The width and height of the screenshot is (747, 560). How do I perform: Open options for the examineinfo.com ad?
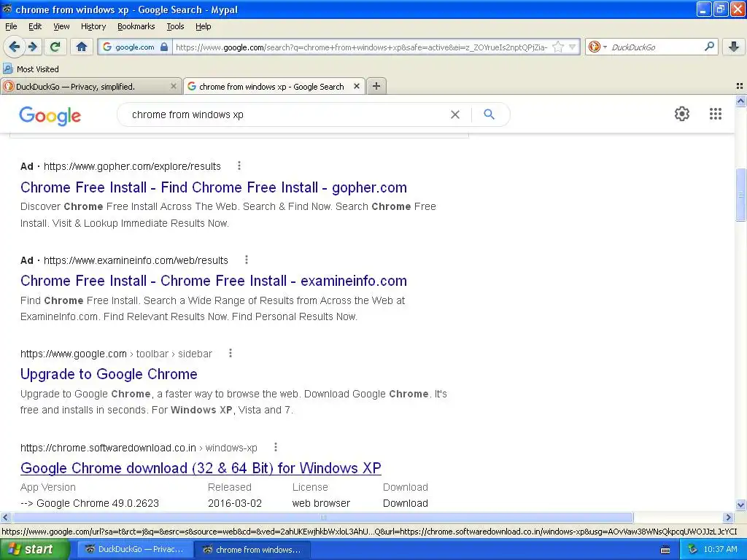click(x=247, y=260)
